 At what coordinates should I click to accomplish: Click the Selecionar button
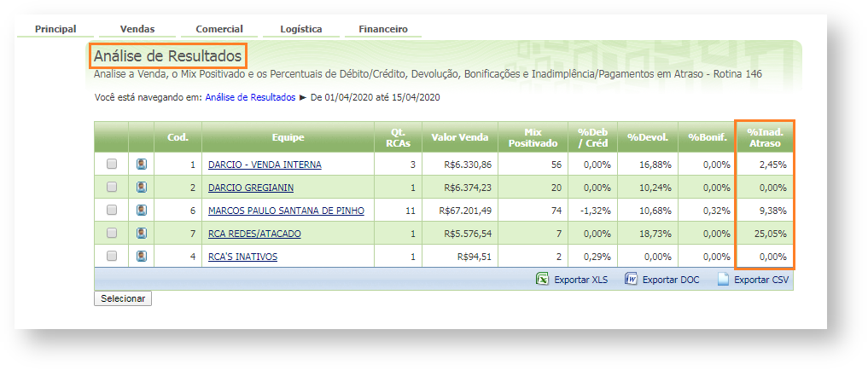[x=123, y=298]
